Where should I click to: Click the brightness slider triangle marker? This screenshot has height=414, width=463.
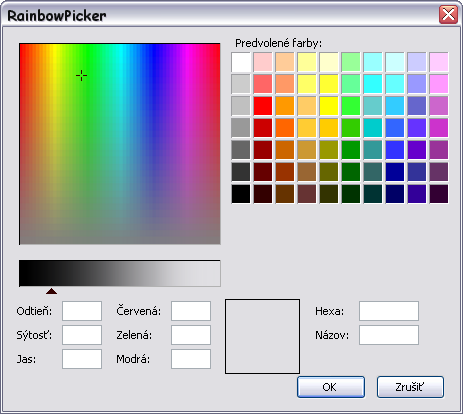pyautogui.click(x=51, y=291)
